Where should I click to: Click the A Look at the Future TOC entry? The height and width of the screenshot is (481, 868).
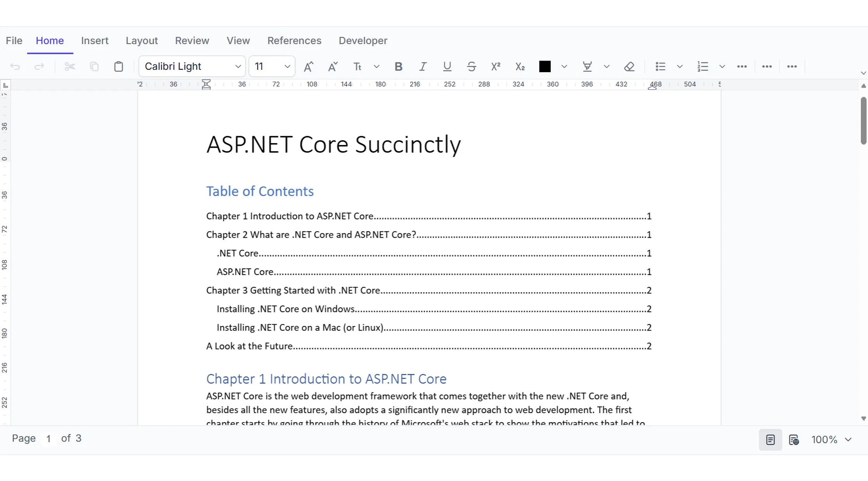coord(429,346)
